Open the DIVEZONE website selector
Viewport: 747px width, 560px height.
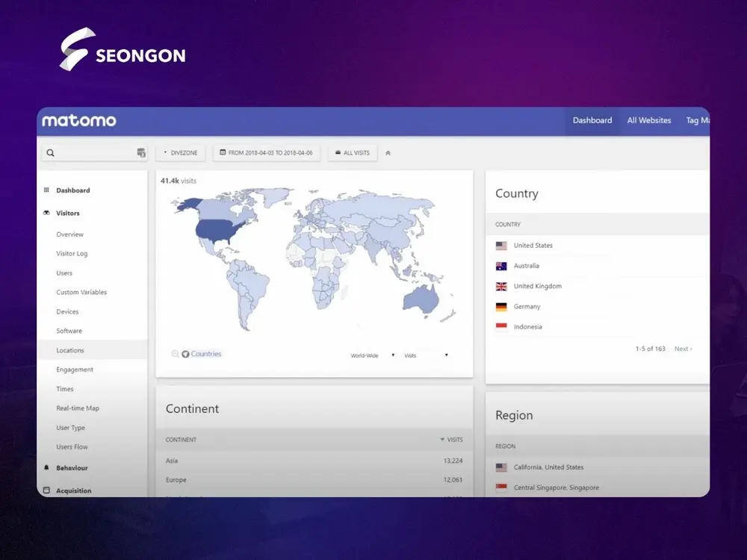coord(180,153)
